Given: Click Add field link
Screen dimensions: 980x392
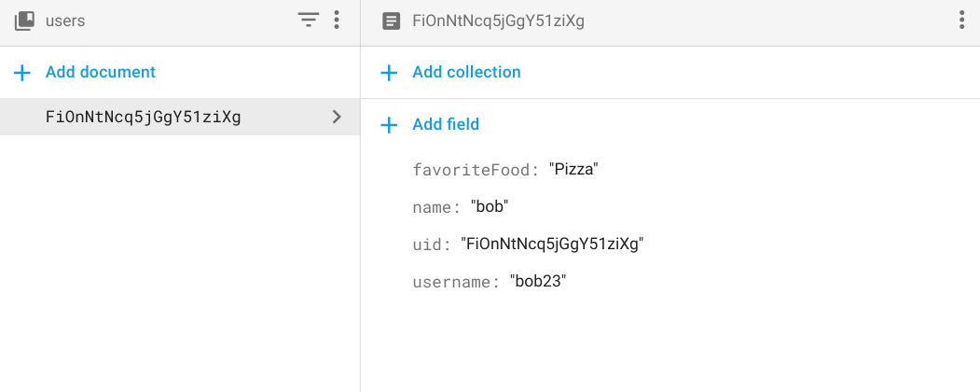Looking at the screenshot, I should (x=446, y=124).
